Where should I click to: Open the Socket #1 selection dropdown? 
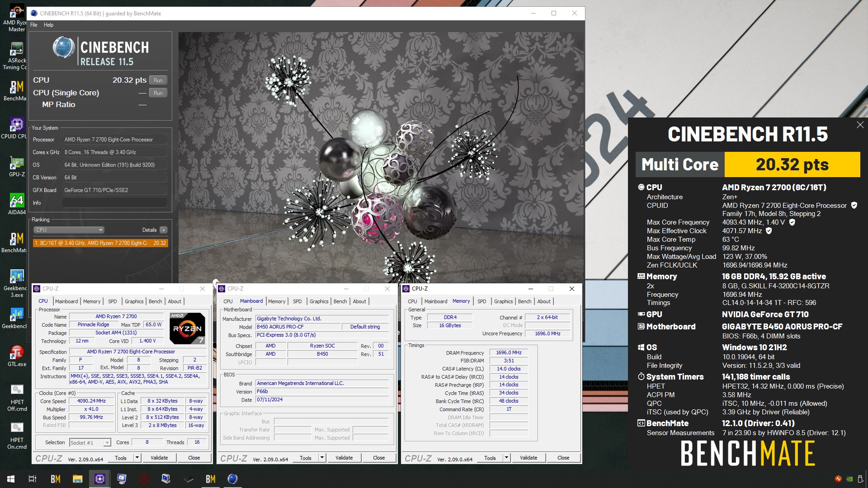pyautogui.click(x=90, y=442)
